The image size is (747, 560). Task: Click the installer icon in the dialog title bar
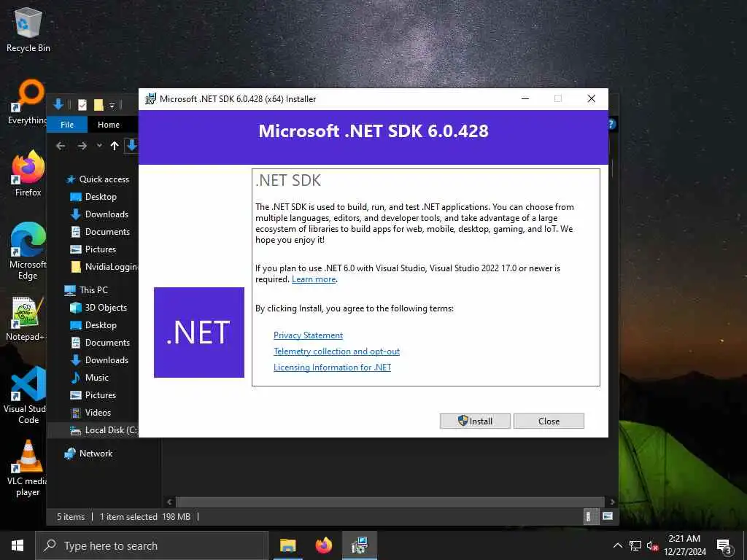150,99
